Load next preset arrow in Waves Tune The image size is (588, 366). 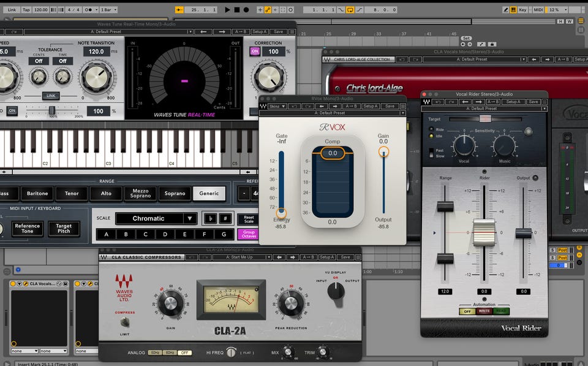click(222, 32)
